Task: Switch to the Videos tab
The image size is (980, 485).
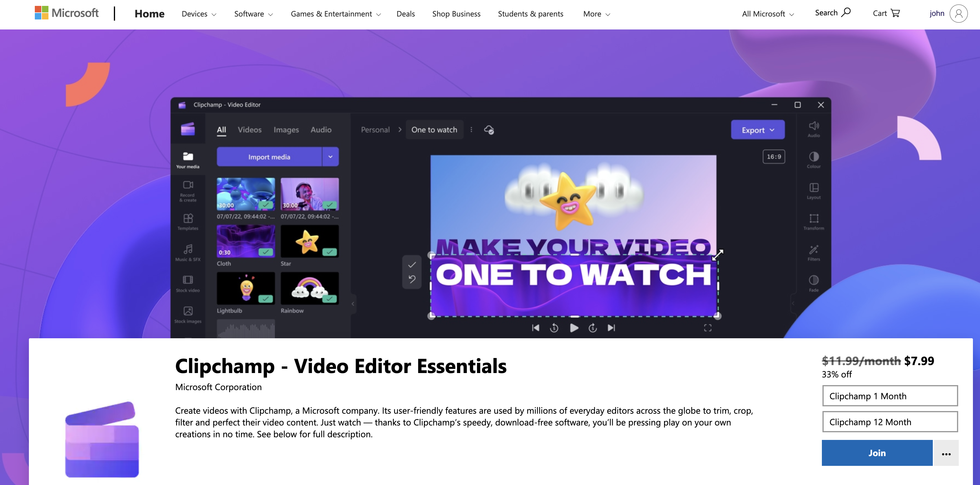Action: point(249,129)
